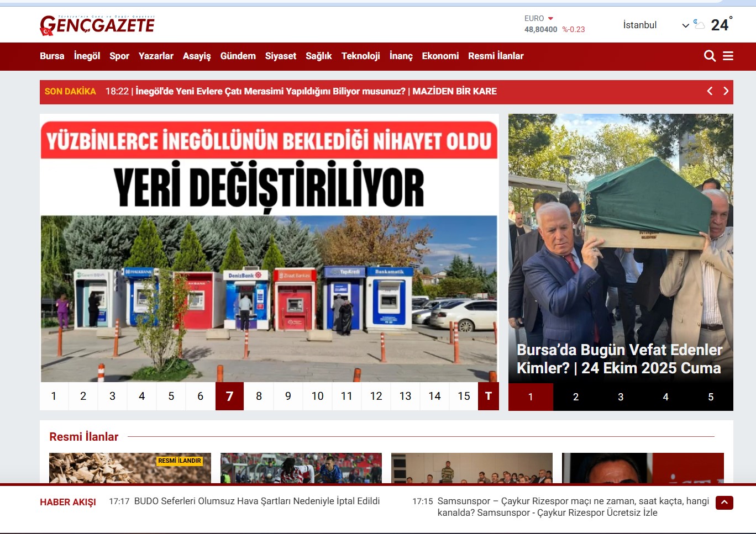Click the weather cloud icon

click(699, 25)
